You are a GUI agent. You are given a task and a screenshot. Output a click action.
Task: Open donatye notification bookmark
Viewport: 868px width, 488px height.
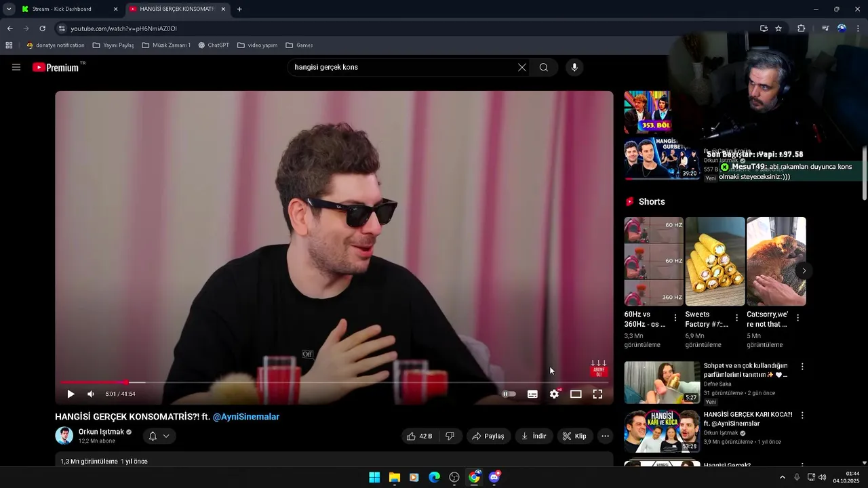point(56,45)
